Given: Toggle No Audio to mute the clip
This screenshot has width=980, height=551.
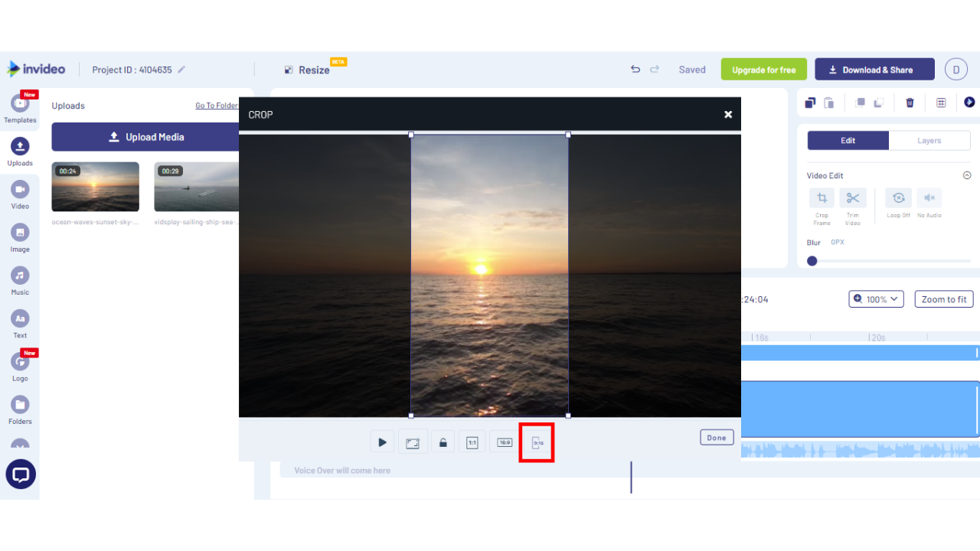Looking at the screenshot, I should pyautogui.click(x=929, y=197).
